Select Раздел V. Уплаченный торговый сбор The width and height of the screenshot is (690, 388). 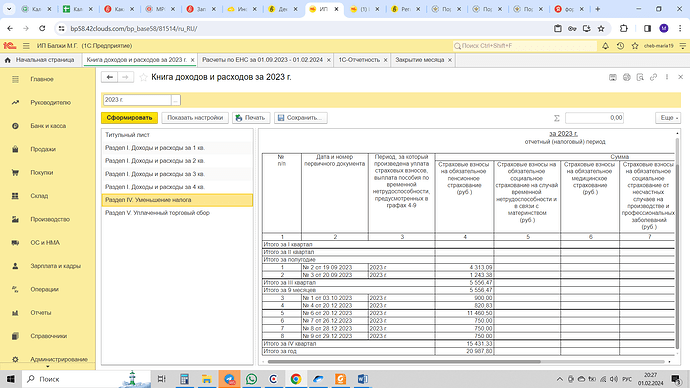click(177, 213)
